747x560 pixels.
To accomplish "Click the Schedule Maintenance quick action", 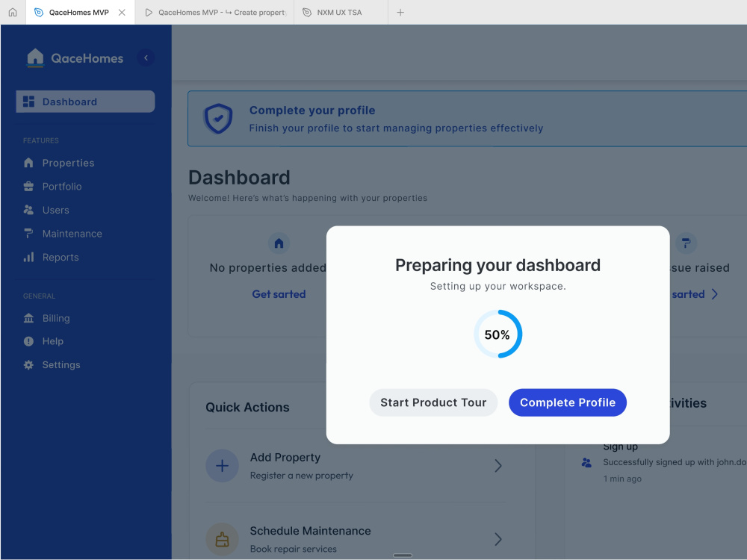I will point(355,540).
